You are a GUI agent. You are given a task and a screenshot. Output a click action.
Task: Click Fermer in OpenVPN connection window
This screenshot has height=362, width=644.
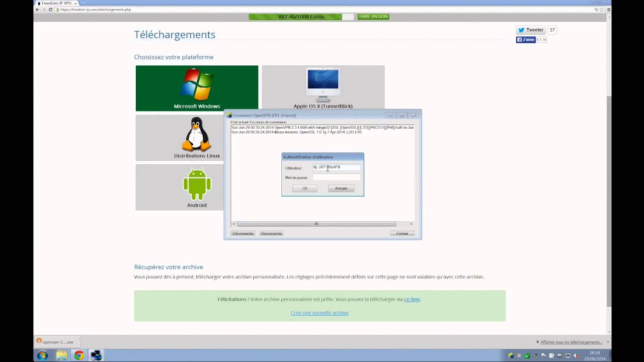402,233
